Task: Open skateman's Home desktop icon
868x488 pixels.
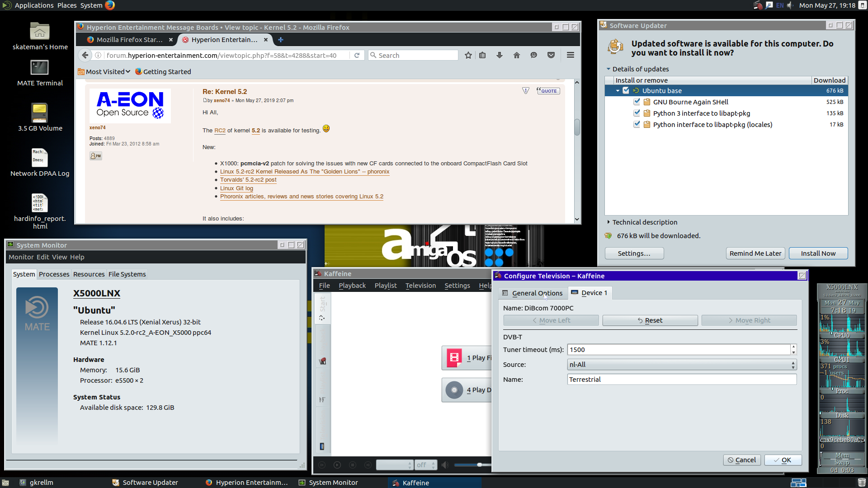Action: [x=40, y=36]
